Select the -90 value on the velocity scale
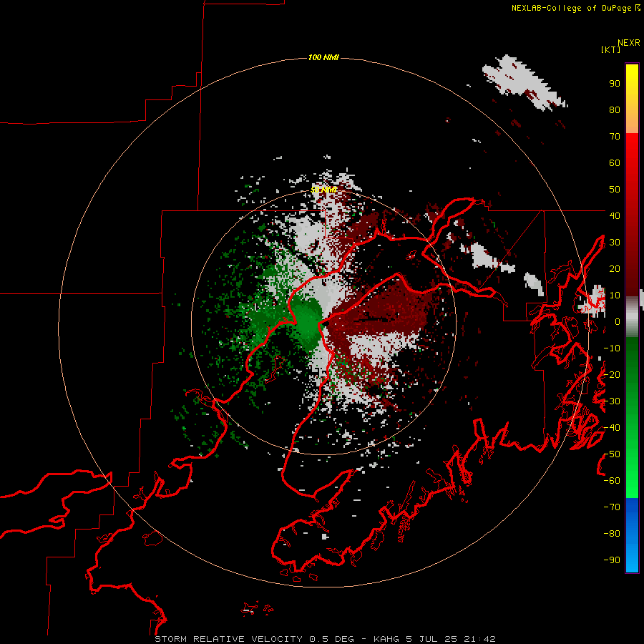This screenshot has width=644, height=644. (612, 560)
